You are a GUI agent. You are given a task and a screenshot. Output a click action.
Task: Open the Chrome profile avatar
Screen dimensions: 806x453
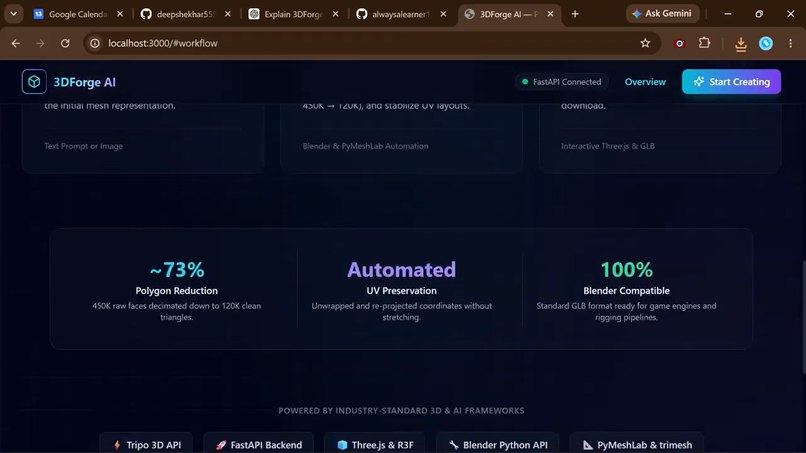[766, 44]
